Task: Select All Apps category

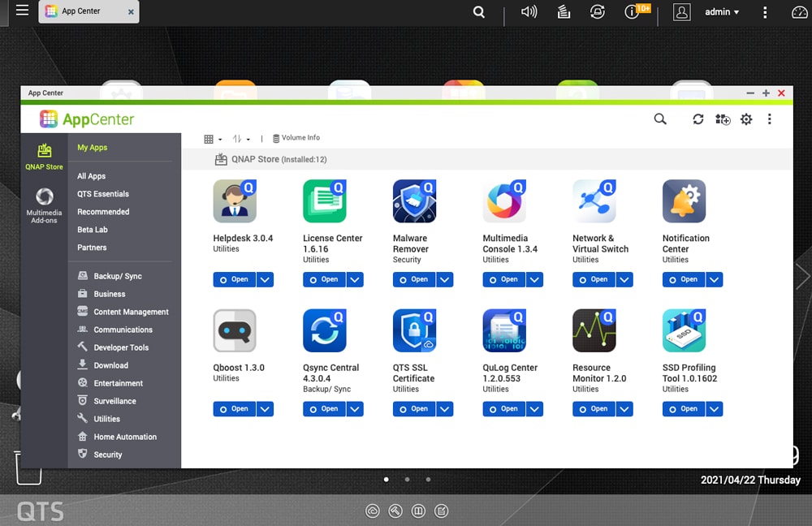Action: point(91,176)
